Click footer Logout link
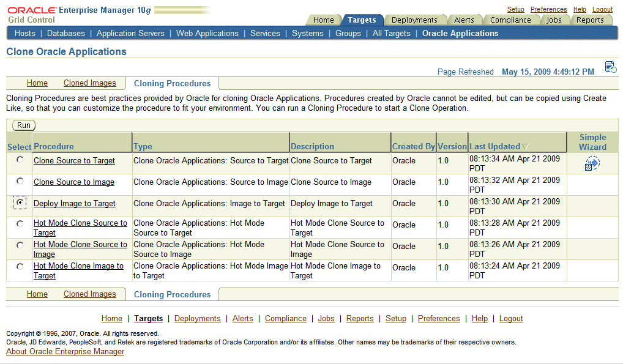This screenshot has height=364, width=623. [x=511, y=318]
